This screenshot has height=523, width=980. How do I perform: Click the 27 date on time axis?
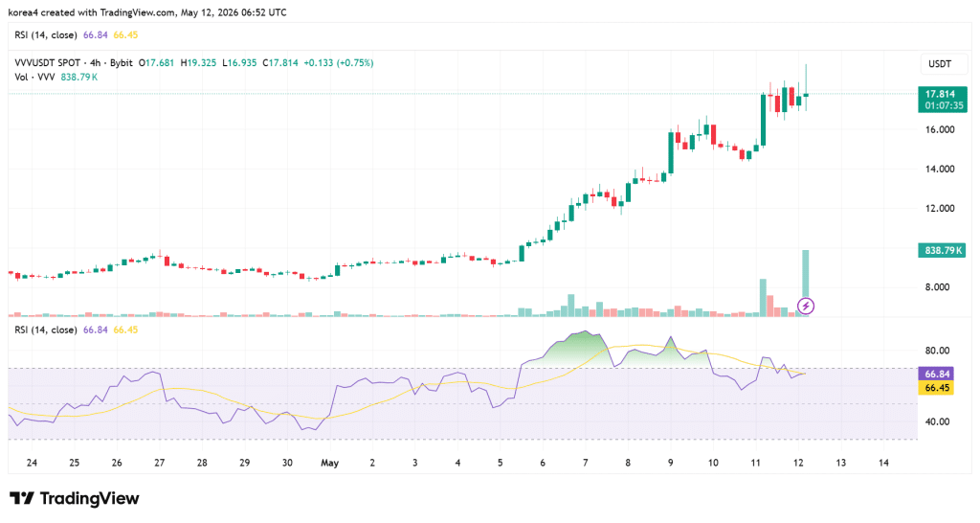(x=160, y=463)
